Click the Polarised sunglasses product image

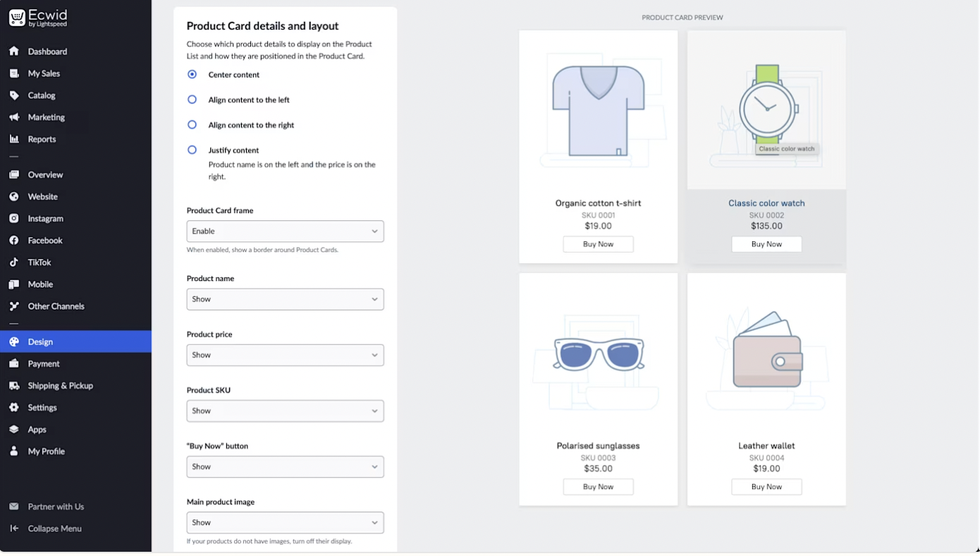coord(598,353)
